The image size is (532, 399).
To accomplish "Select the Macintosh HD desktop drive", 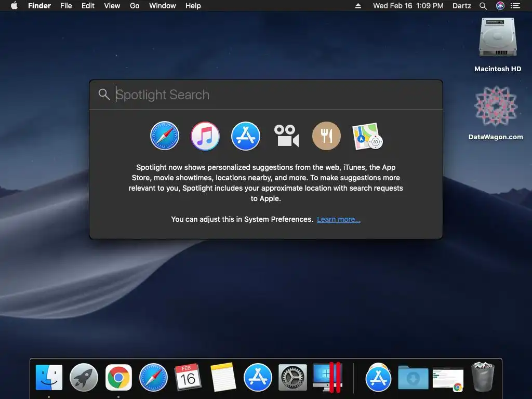I will coord(498,45).
